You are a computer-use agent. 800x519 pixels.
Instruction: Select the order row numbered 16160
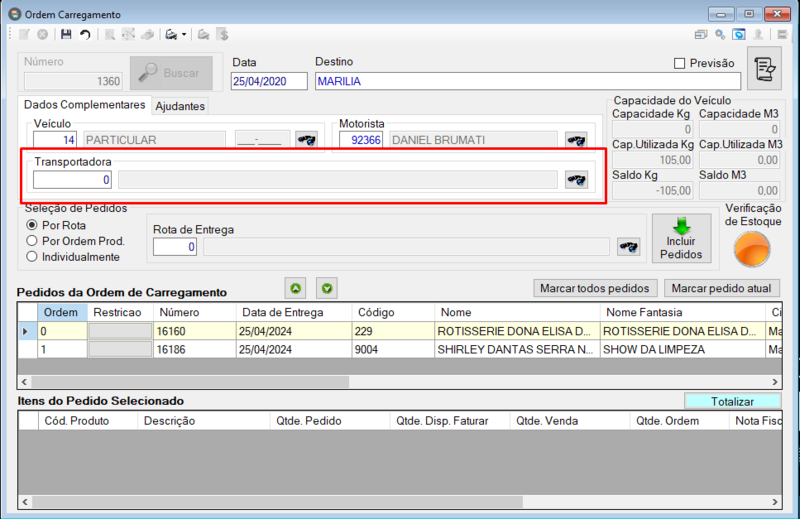click(399, 331)
